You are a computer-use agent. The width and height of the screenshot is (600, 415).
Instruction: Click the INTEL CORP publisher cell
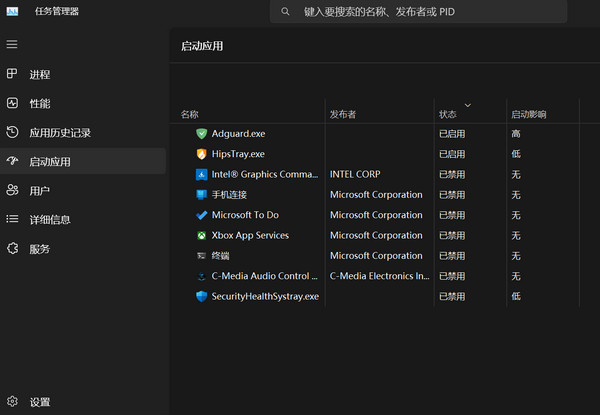(355, 174)
